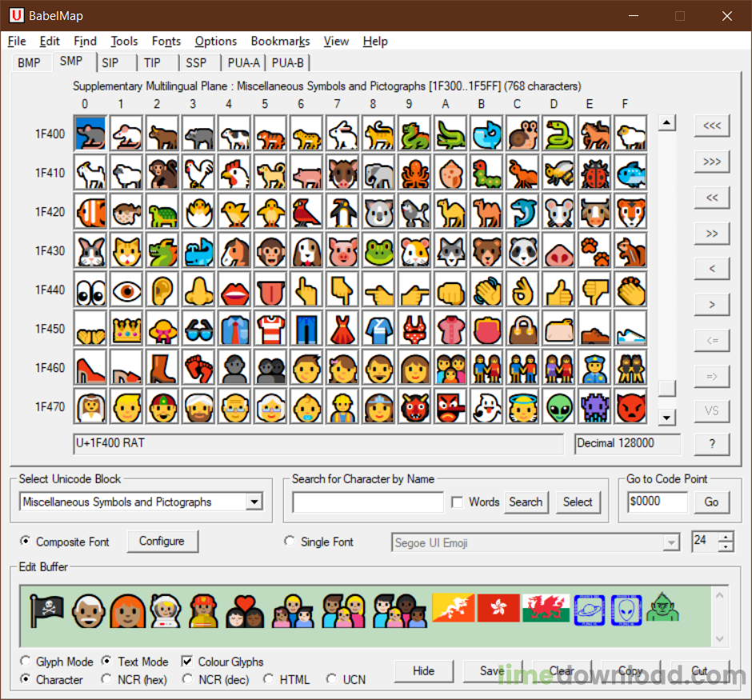Select the crown emoji glyph
This screenshot has height=700, width=752.
[126, 329]
